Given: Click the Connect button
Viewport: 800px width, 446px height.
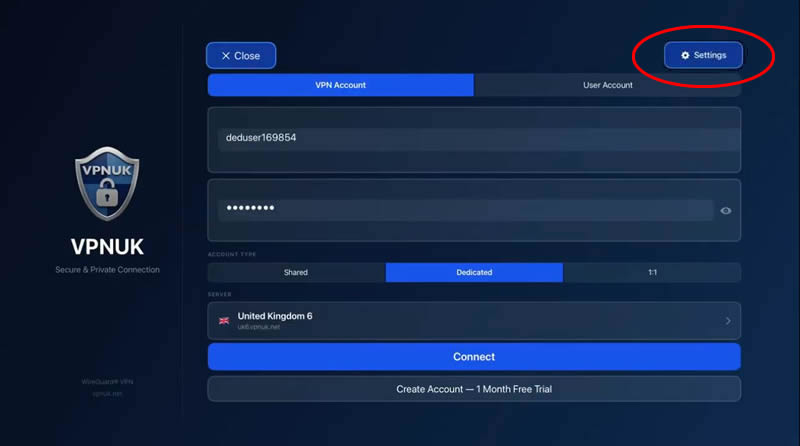Looking at the screenshot, I should [x=474, y=357].
